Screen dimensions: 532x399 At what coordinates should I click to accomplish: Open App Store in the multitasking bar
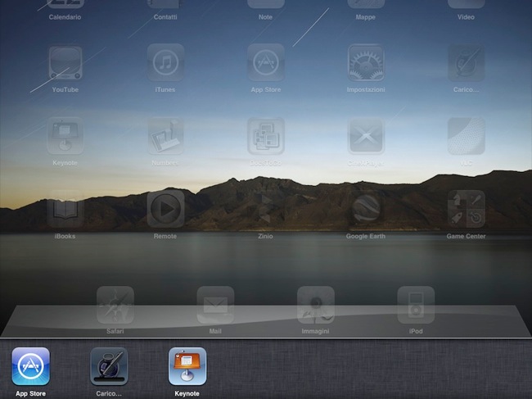pyautogui.click(x=30, y=366)
